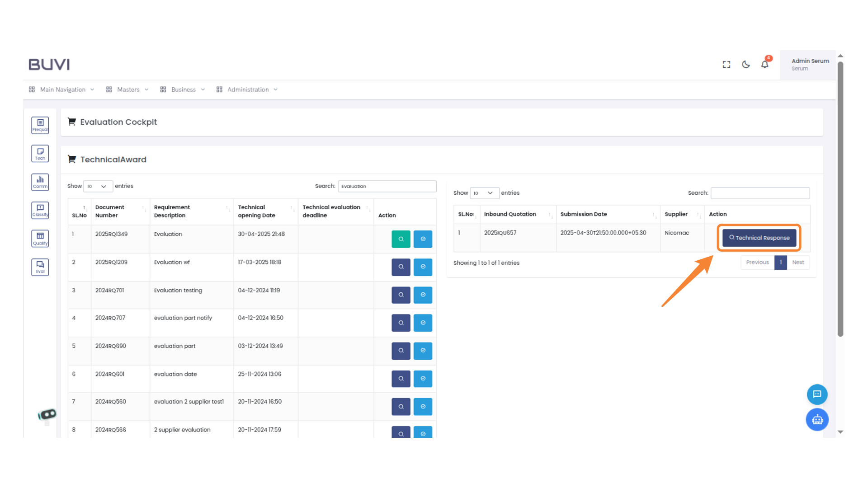Select the Qualify sidebar icon
Screen dimensions: 868x488
40,239
